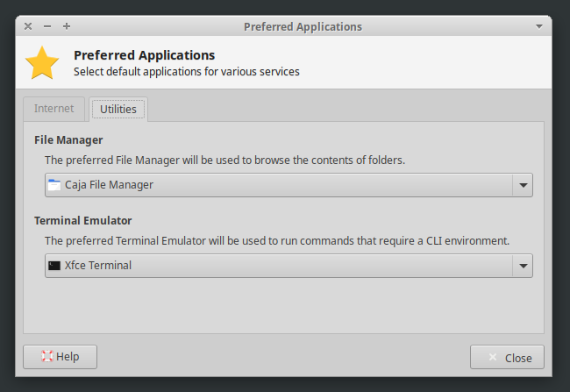Select the Utilities tab

click(118, 110)
